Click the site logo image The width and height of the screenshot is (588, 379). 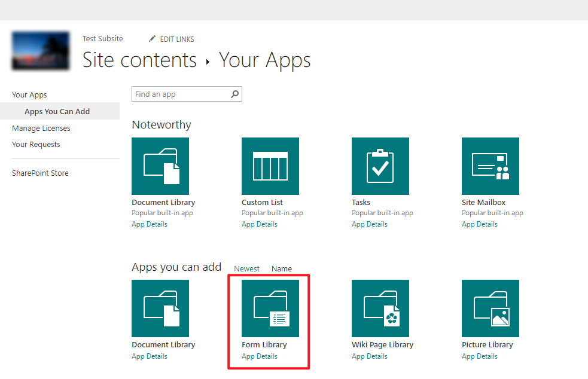click(41, 51)
